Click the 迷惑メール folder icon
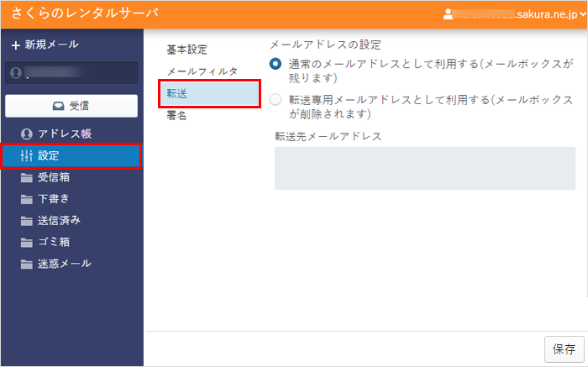Image resolution: width=588 pixels, height=367 pixels. pyautogui.click(x=26, y=264)
